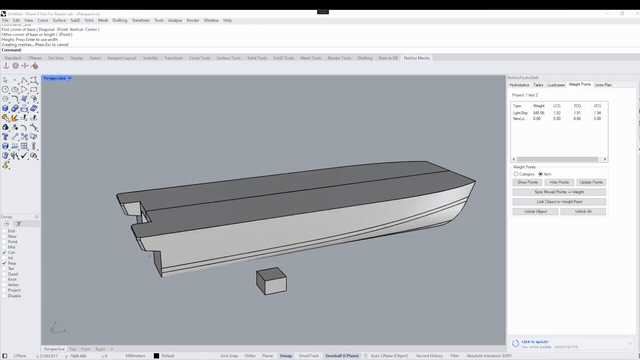Click Sync Moved Points to Inlight button
Screen dimensions: 640x360
[x=559, y=192]
